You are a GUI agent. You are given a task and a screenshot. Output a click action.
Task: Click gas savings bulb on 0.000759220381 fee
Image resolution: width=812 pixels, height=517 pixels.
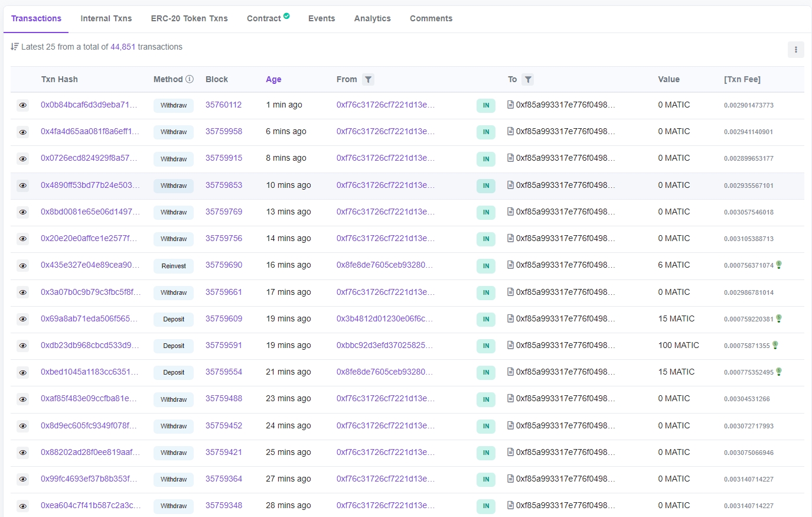click(779, 318)
